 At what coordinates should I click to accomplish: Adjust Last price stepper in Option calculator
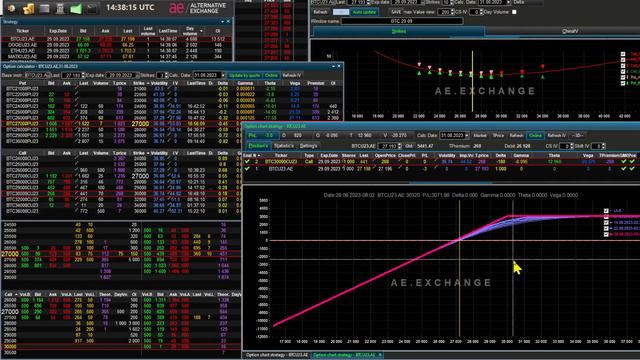(83, 76)
